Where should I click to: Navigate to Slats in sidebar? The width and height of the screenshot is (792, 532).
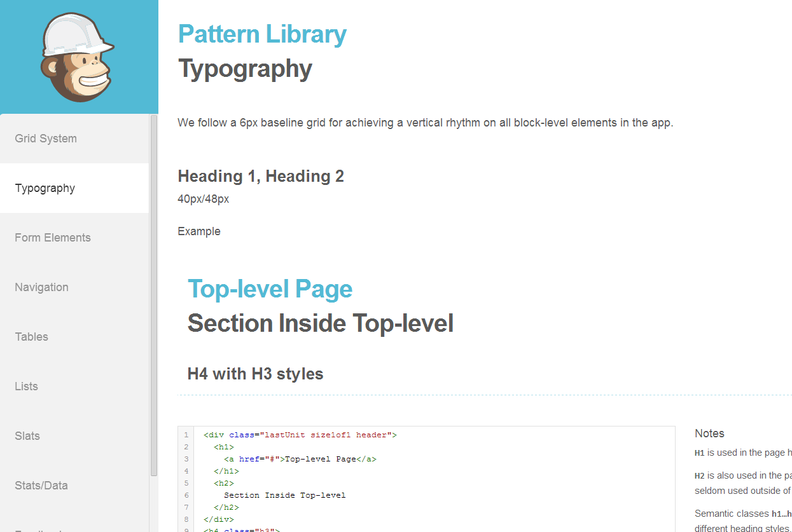click(x=27, y=436)
